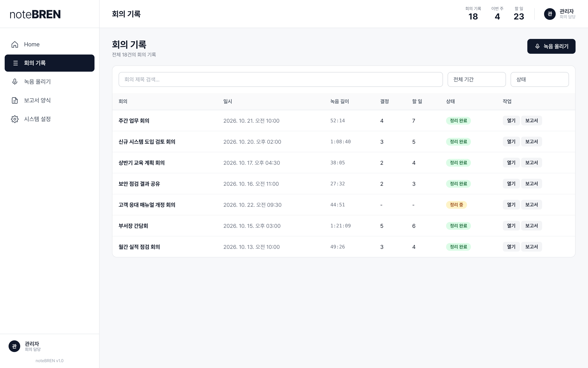Open the 상태 status filter dropdown
The image size is (588, 368).
[539, 79]
